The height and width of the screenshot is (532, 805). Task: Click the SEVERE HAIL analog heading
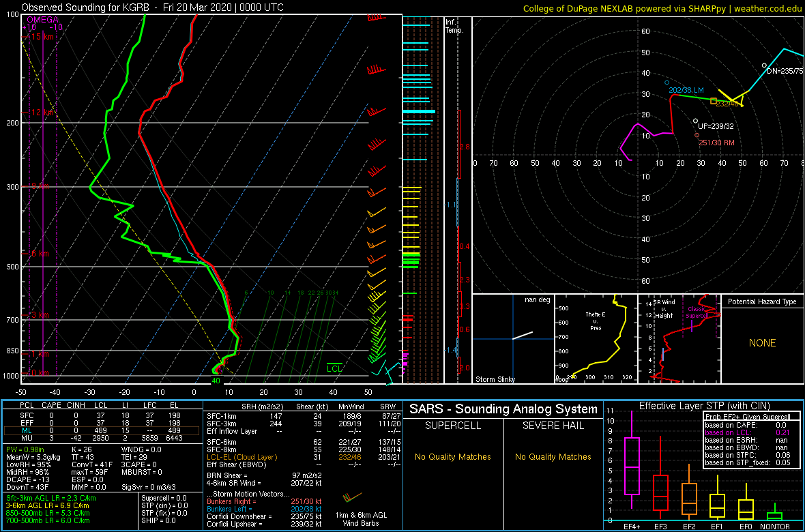(x=553, y=426)
